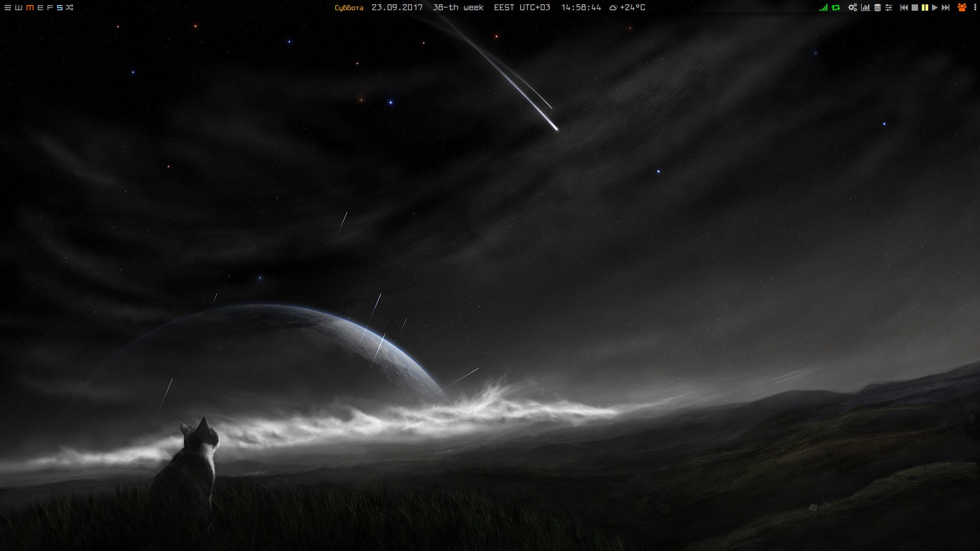Screen dimensions: 980x551
Task: Select the E workspace label
Action: tap(40, 8)
